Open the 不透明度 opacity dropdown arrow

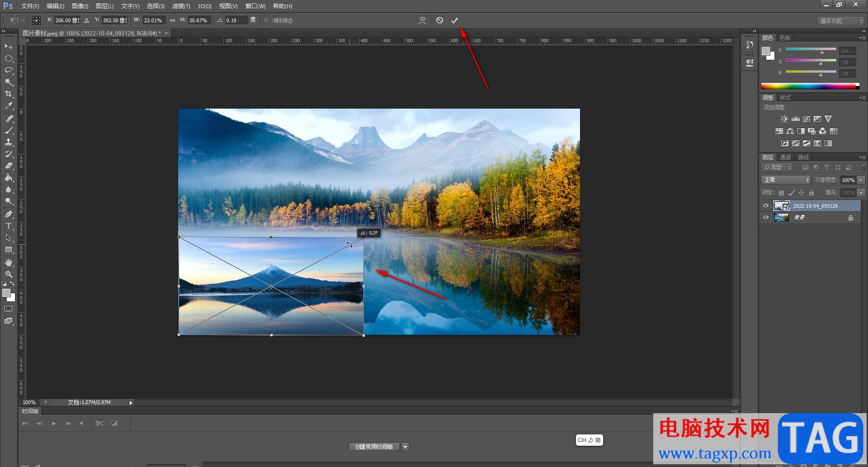[861, 180]
